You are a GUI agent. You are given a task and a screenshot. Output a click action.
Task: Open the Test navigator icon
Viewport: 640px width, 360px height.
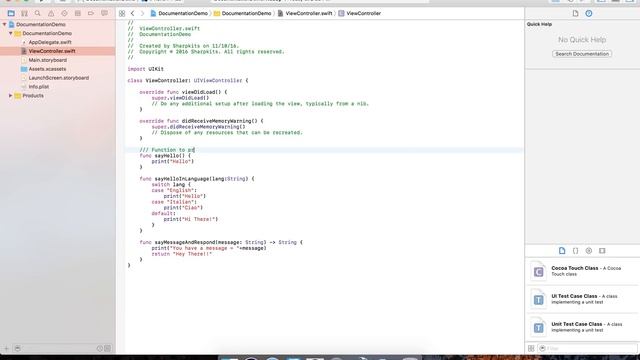(x=64, y=13)
